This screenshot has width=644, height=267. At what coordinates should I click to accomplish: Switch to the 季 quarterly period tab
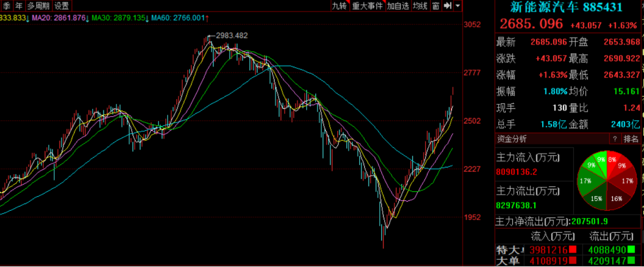pyautogui.click(x=6, y=5)
